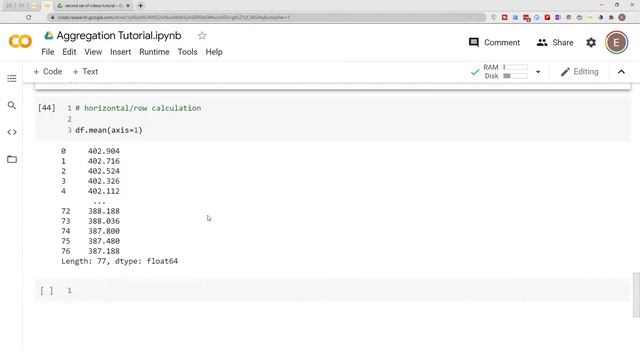Click the Chrome profile avatar in toolbar
640x360 pixels.
[622, 18]
